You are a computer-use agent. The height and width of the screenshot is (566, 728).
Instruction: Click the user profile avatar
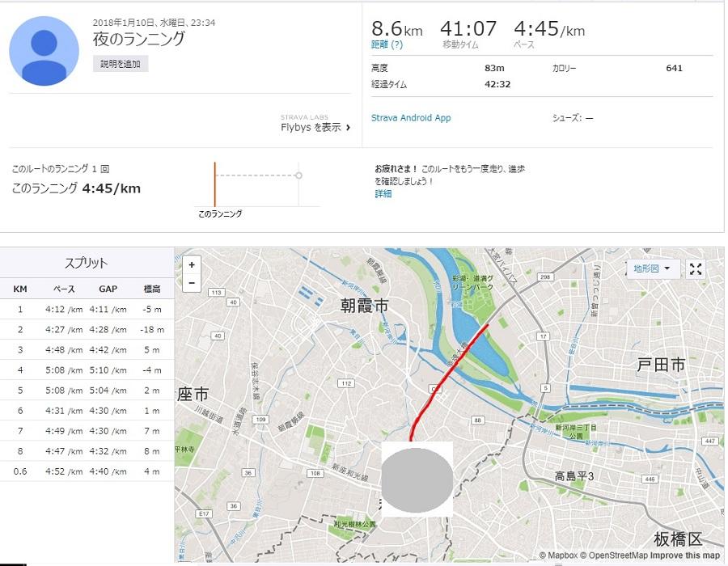pyautogui.click(x=44, y=50)
